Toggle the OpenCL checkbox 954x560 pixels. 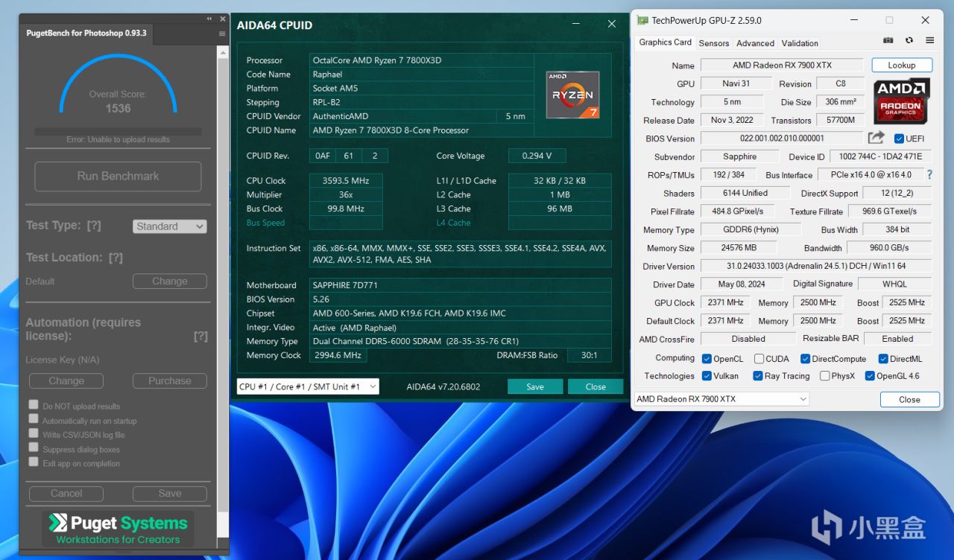707,359
